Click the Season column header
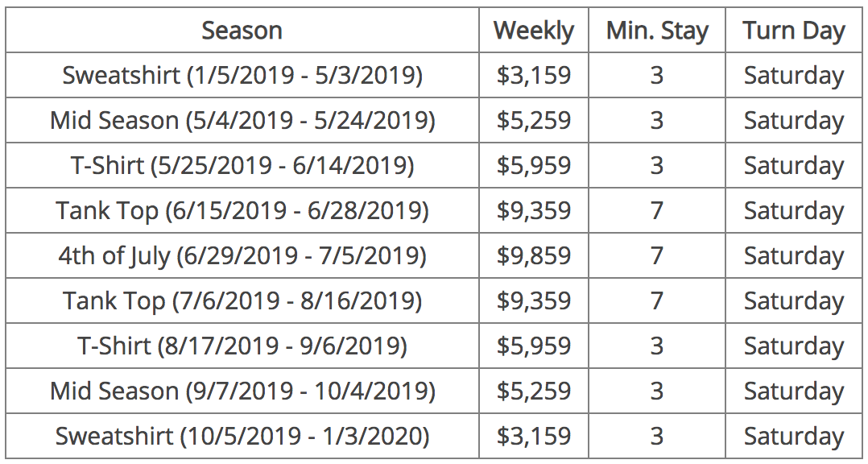This screenshot has height=464, width=868. (x=242, y=31)
